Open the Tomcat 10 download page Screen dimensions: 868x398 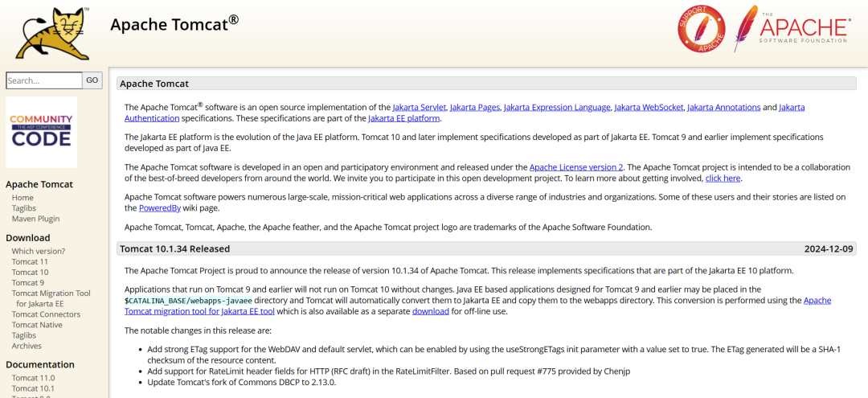pyautogui.click(x=30, y=272)
